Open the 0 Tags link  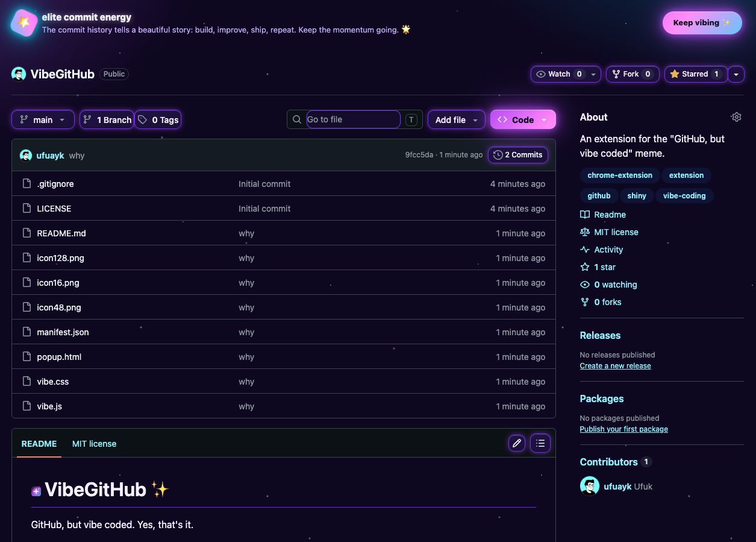158,120
